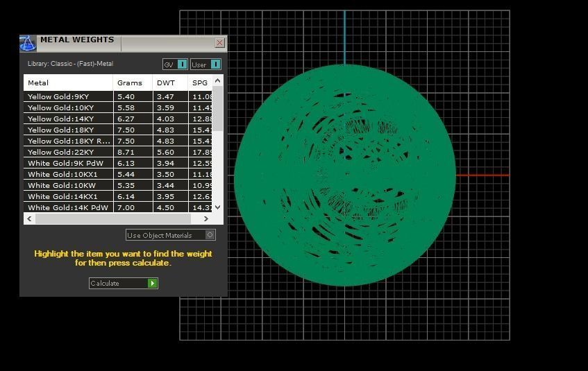Click the SPG column header
588x371 pixels.
(x=200, y=83)
